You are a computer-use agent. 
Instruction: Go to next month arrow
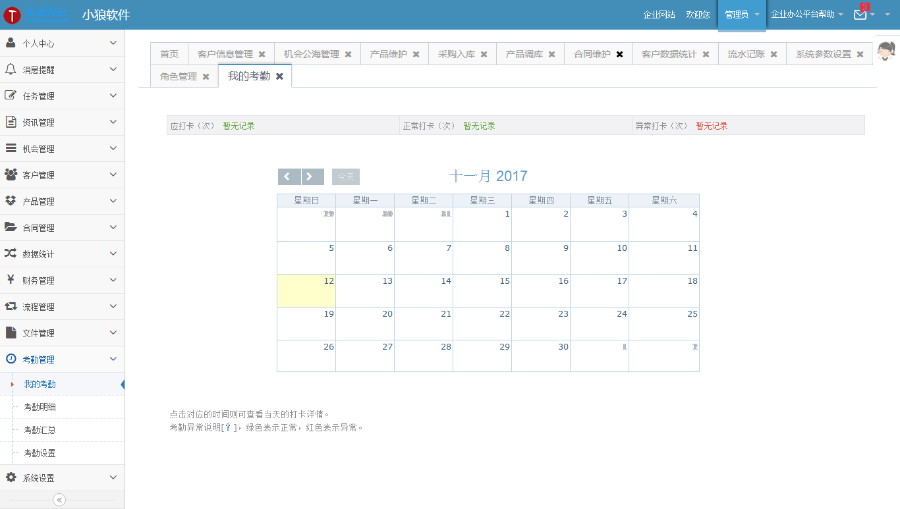(312, 177)
